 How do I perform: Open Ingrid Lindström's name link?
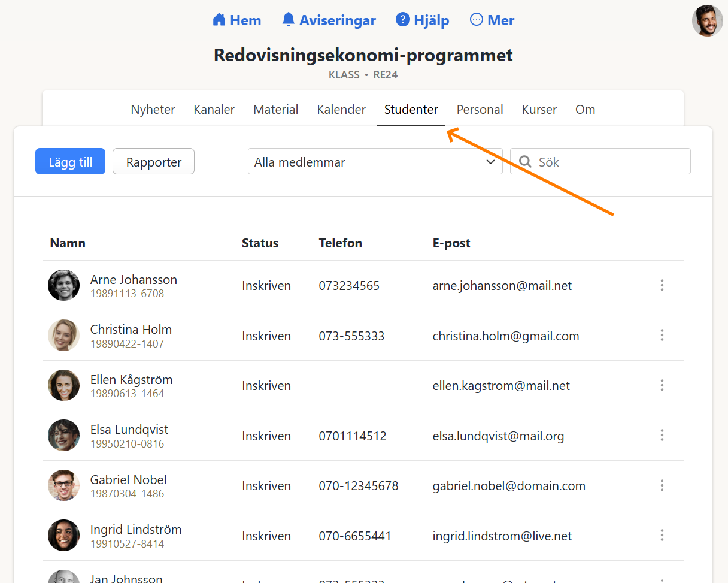pyautogui.click(x=136, y=530)
